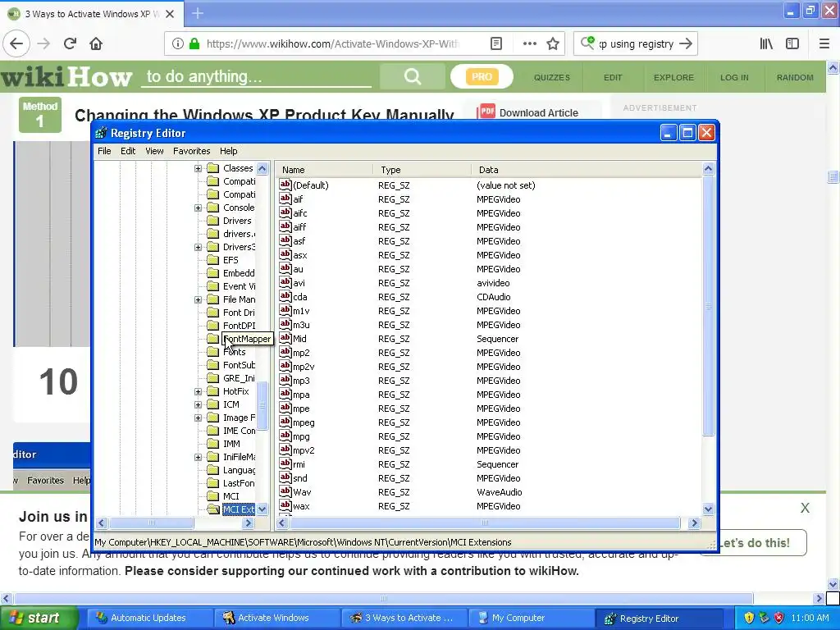Expand the HotFix registry key
The image size is (840, 630).
(199, 391)
